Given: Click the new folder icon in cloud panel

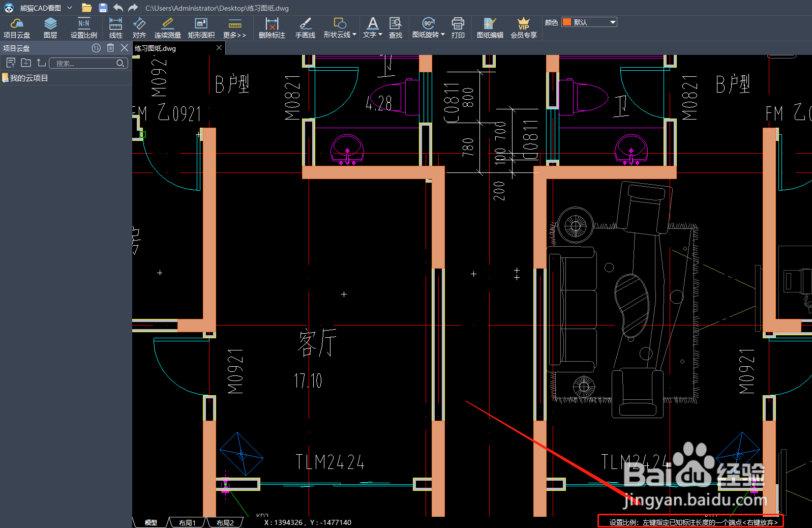Looking at the screenshot, I should [26, 63].
